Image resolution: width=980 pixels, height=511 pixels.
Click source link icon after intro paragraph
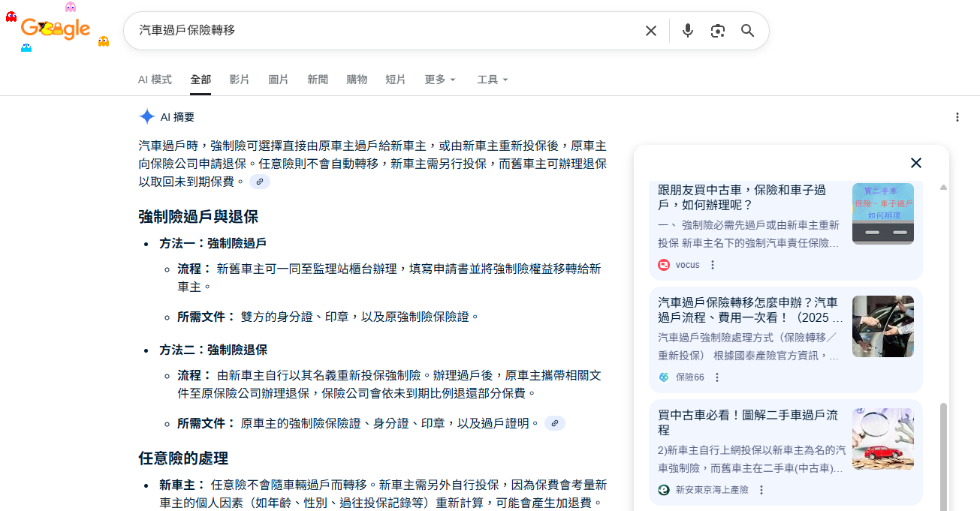260,182
